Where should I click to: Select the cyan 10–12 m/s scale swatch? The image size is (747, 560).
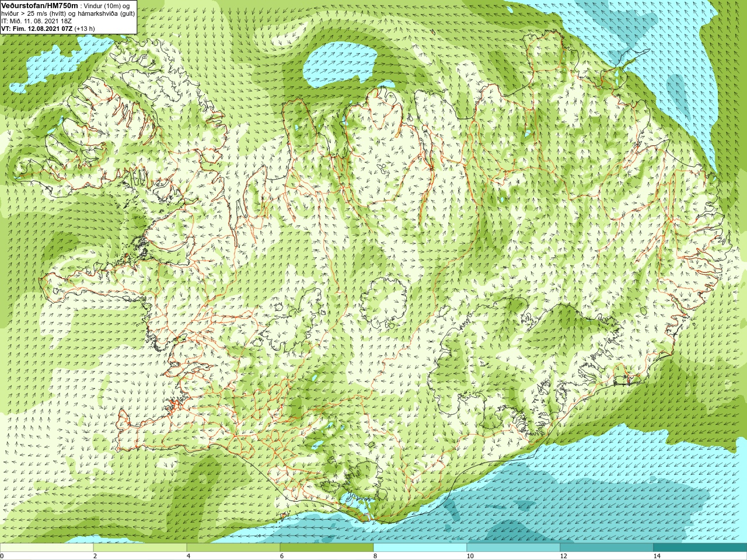coord(514,548)
